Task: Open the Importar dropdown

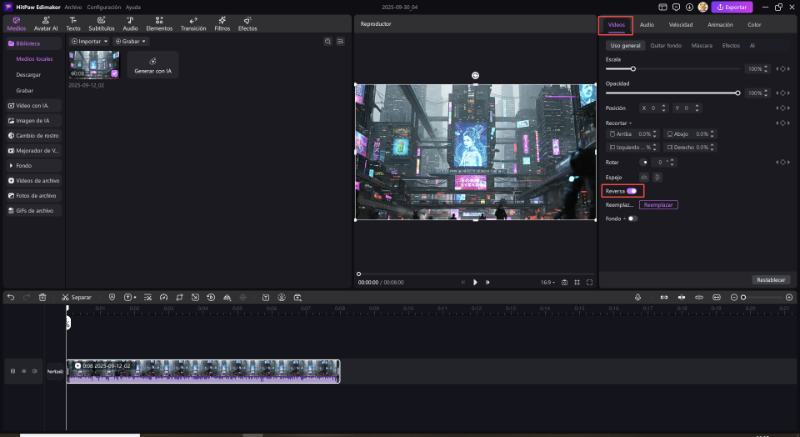Action: tap(90, 41)
